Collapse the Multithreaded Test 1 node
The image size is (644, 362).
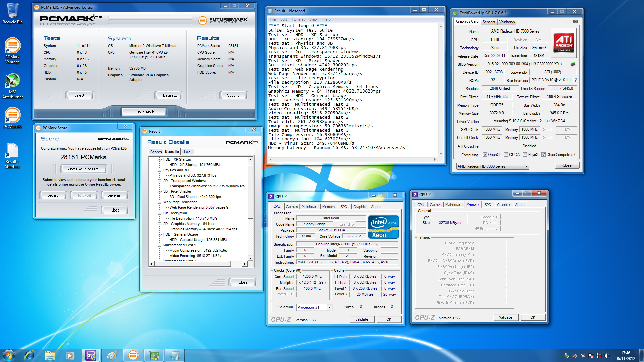tap(160, 245)
